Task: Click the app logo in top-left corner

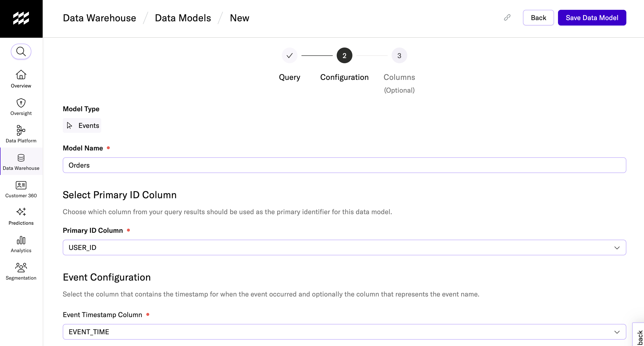Action: click(x=21, y=18)
